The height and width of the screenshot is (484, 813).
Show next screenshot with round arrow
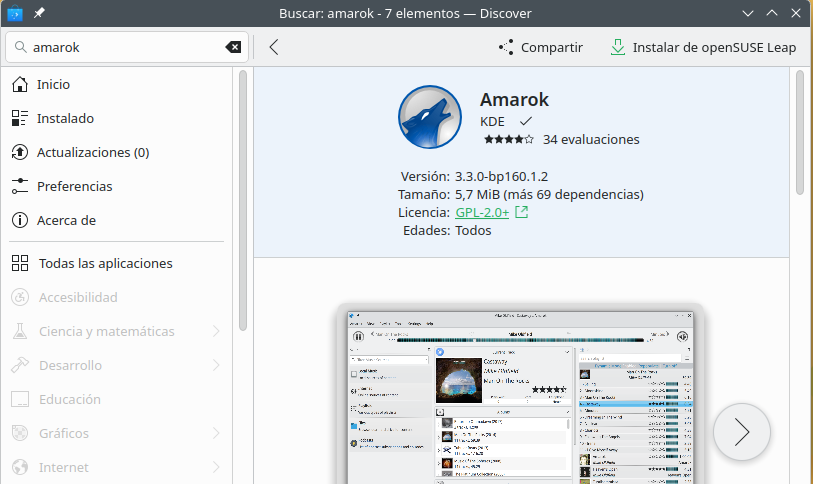(x=741, y=432)
